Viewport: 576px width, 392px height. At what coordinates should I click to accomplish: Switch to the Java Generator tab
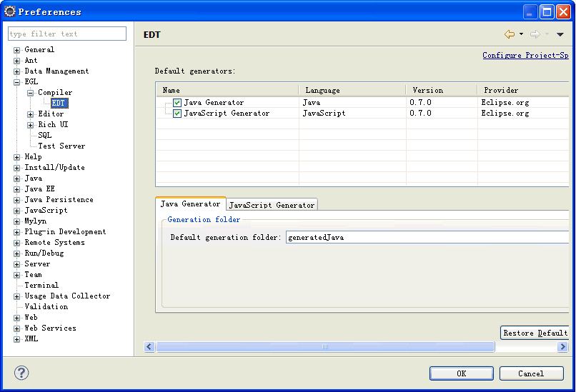[x=190, y=203]
